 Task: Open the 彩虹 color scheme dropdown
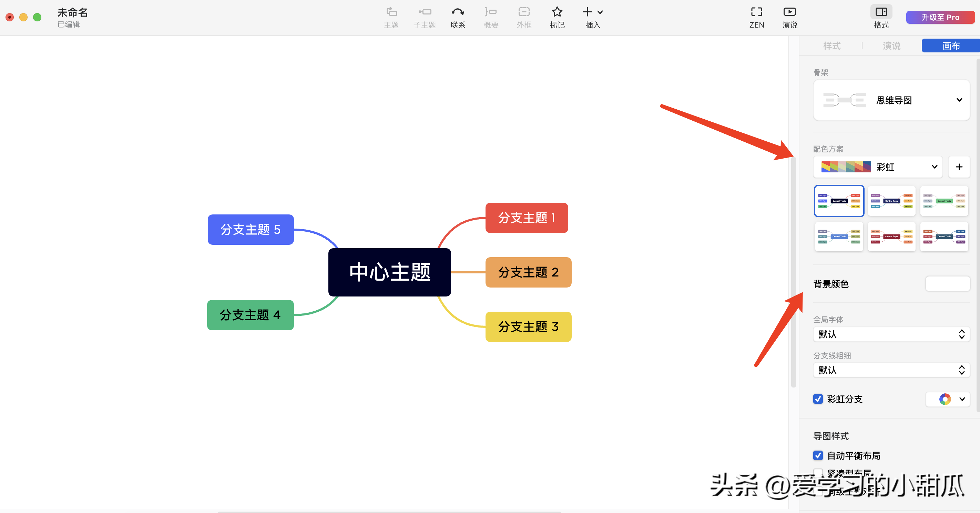click(x=878, y=167)
